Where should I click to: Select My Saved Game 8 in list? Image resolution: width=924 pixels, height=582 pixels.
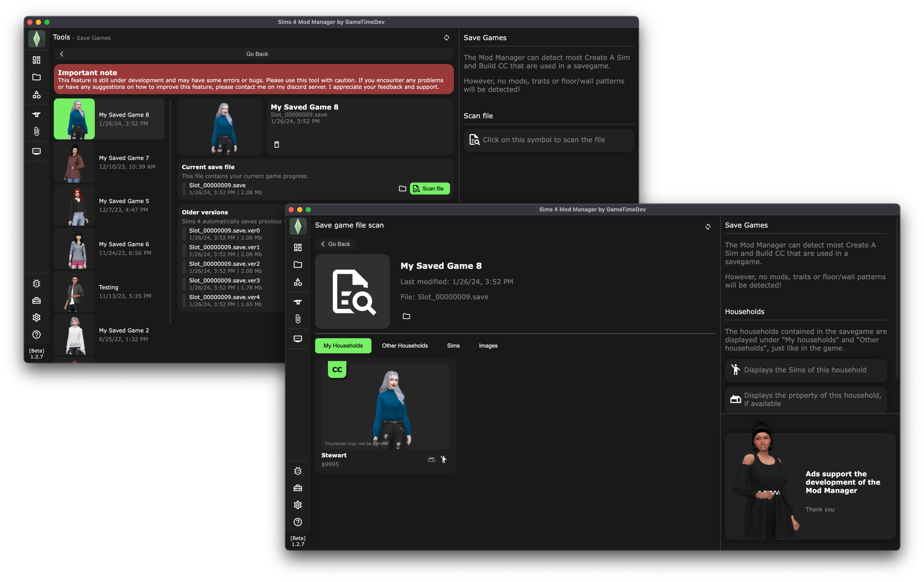[x=109, y=119]
